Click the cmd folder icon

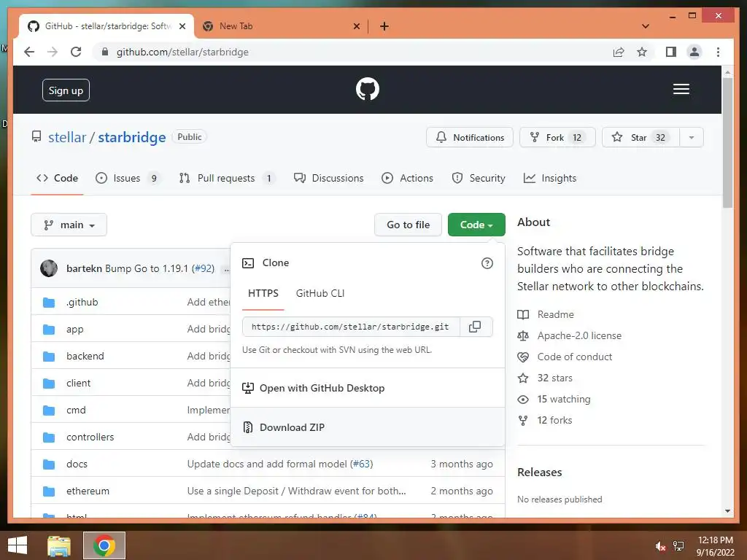click(49, 411)
